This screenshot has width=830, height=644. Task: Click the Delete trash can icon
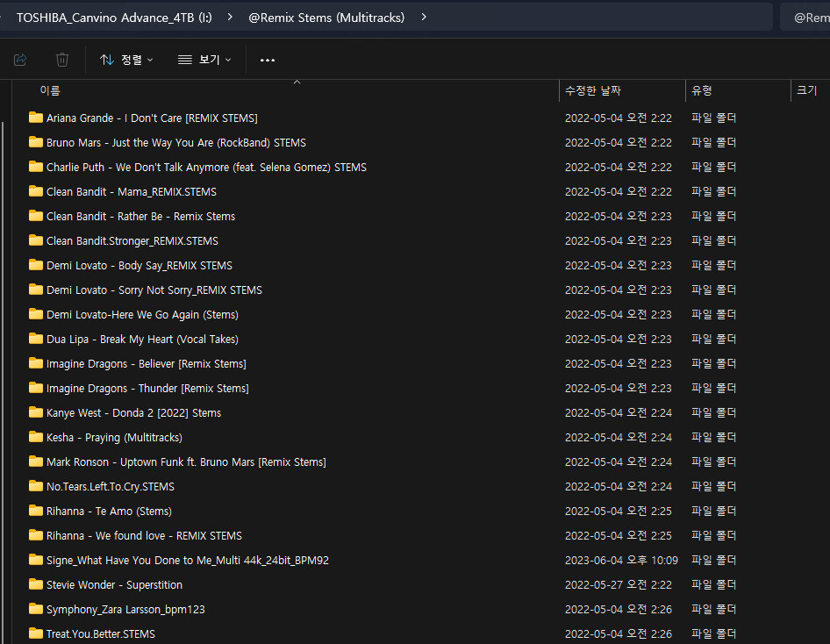(62, 60)
